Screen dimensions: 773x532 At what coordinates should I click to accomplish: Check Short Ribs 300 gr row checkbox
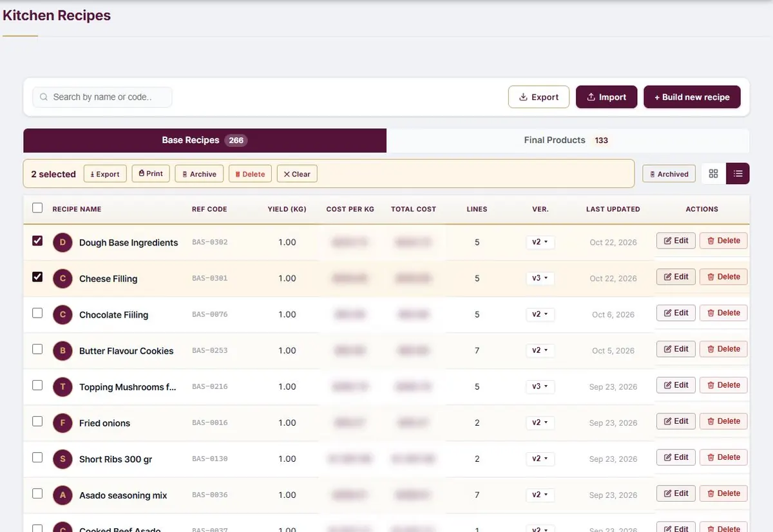37,457
